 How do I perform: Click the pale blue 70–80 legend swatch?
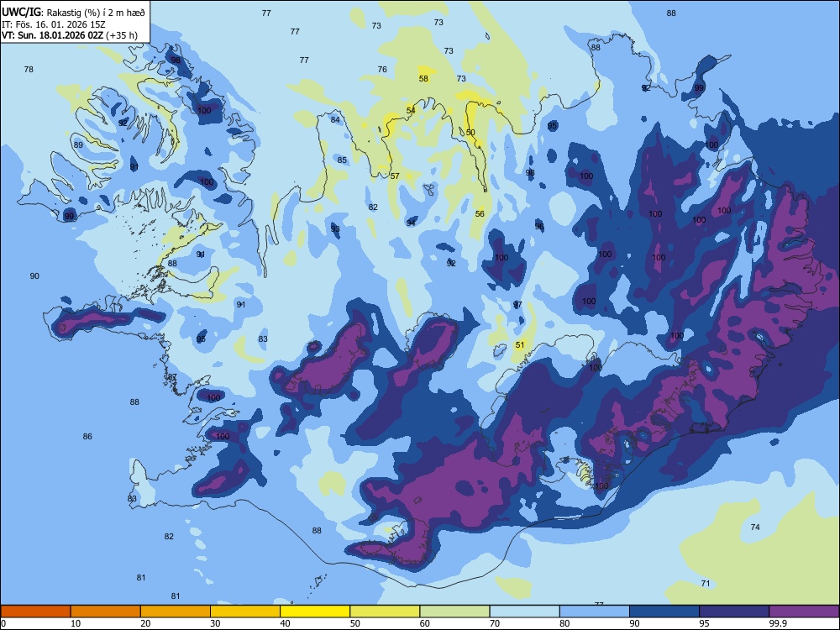pos(524,612)
